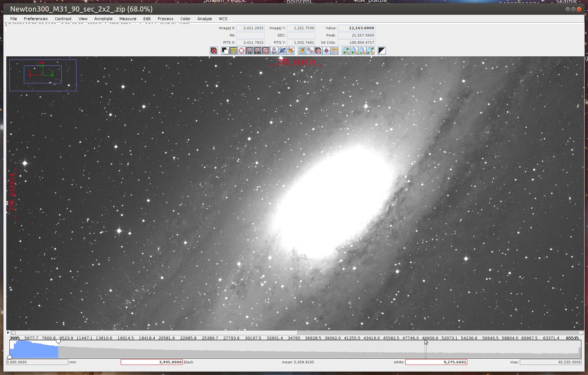Screen dimensions: 588x375
Task: Click the Int Cnts value field
Action: (357, 42)
